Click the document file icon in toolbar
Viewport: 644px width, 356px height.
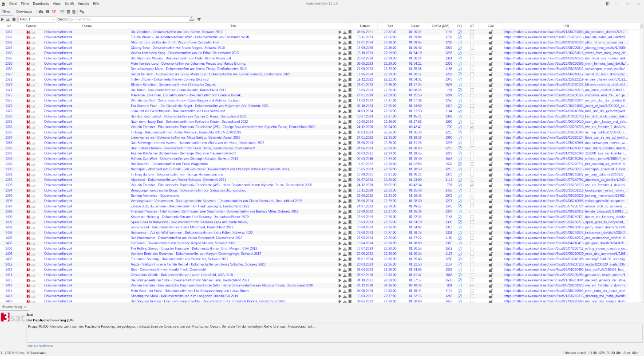[74, 12]
